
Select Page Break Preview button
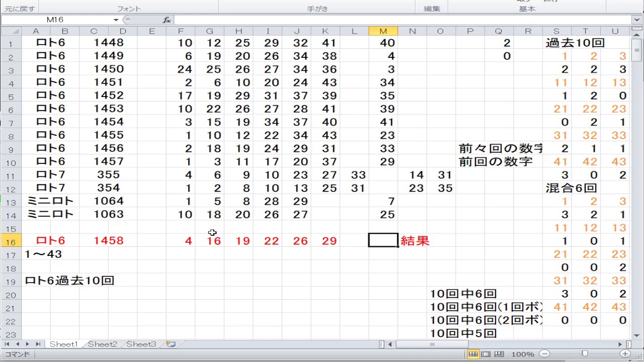[x=499, y=354]
